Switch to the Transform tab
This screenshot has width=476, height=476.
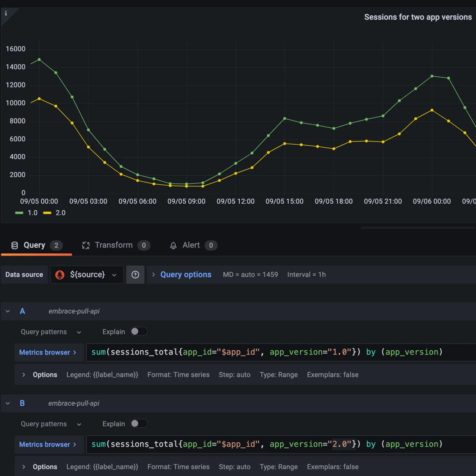[x=116, y=245]
